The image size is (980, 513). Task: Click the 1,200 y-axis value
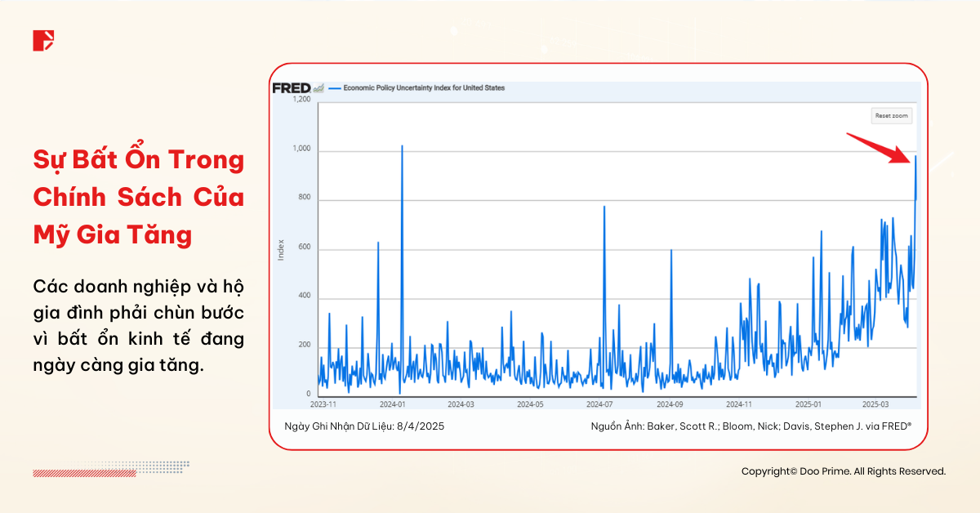point(301,100)
